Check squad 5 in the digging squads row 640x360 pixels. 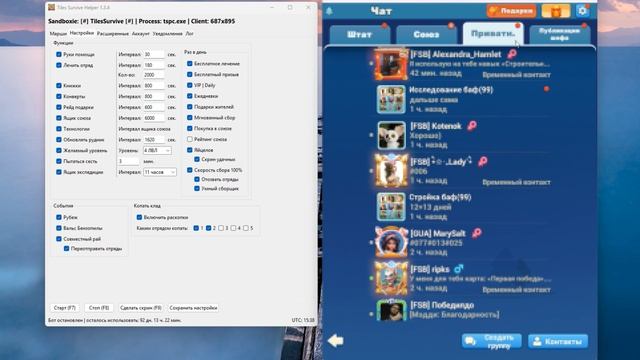pyautogui.click(x=246, y=228)
